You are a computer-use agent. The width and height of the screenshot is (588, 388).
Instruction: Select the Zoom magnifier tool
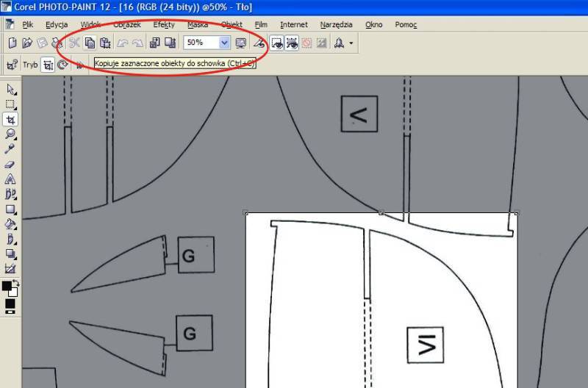10,134
